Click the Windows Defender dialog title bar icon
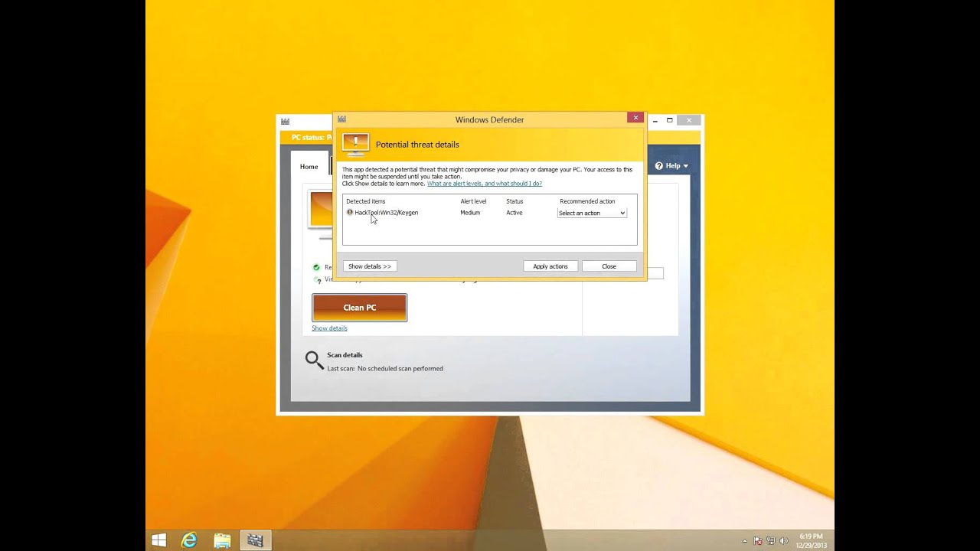This screenshot has height=551, width=980. [341, 119]
